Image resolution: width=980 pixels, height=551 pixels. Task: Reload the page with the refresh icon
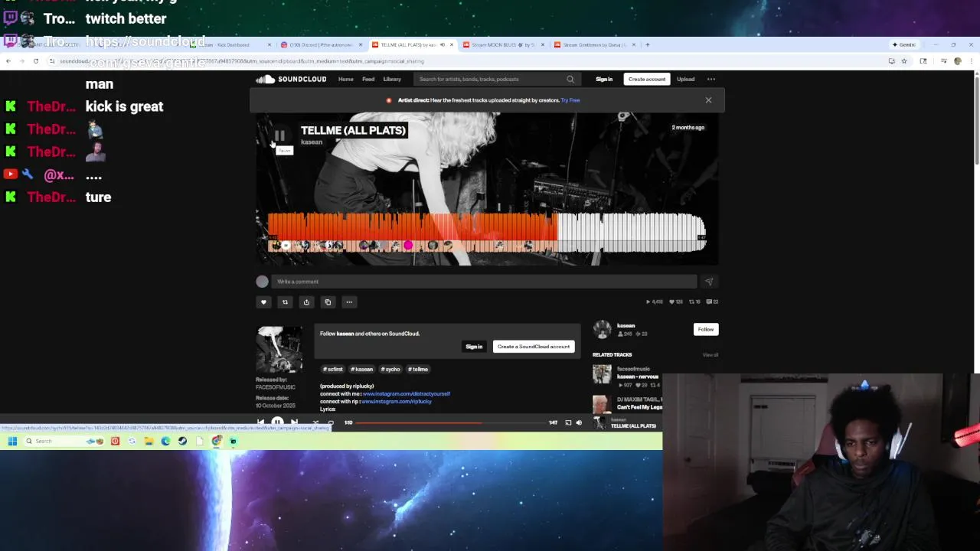pyautogui.click(x=35, y=61)
